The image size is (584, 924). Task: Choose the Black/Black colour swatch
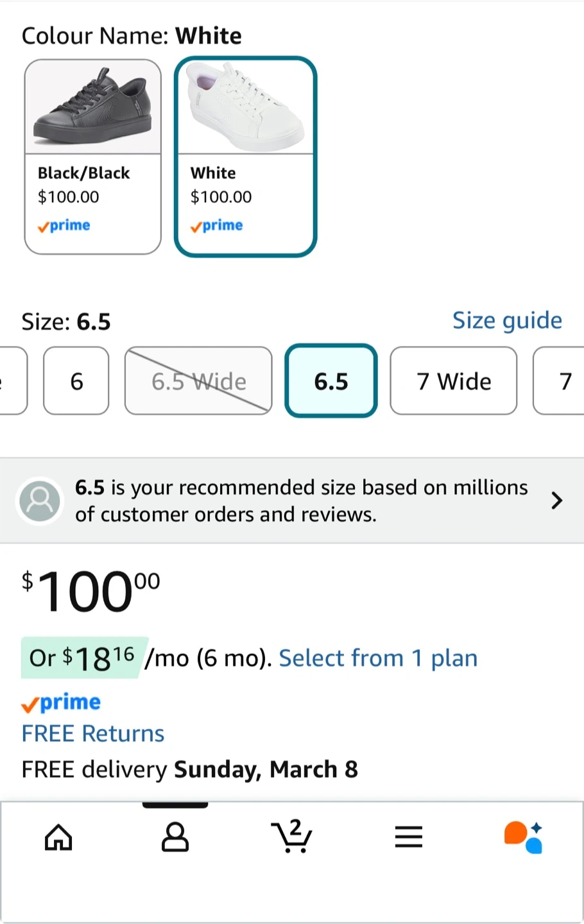coord(93,157)
